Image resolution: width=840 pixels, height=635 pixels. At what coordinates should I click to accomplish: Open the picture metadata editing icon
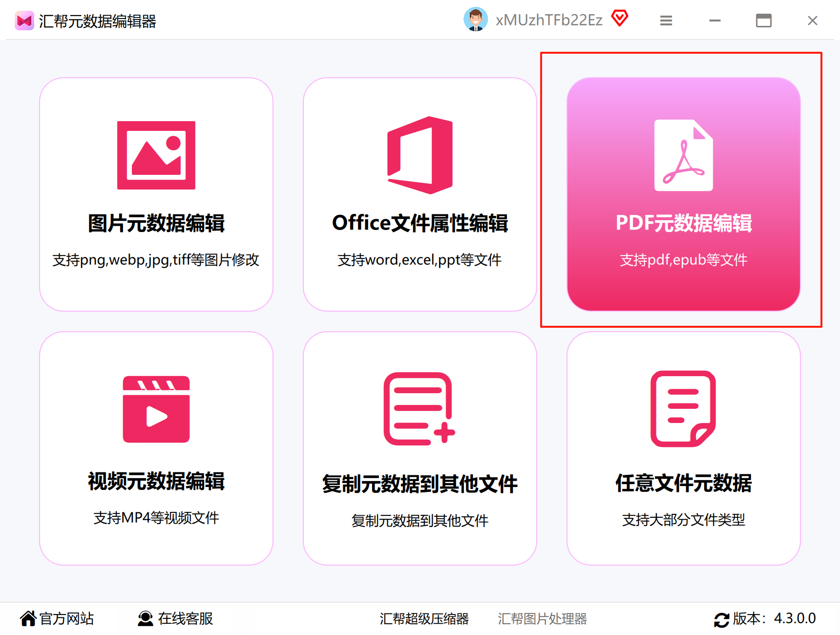[x=156, y=155]
